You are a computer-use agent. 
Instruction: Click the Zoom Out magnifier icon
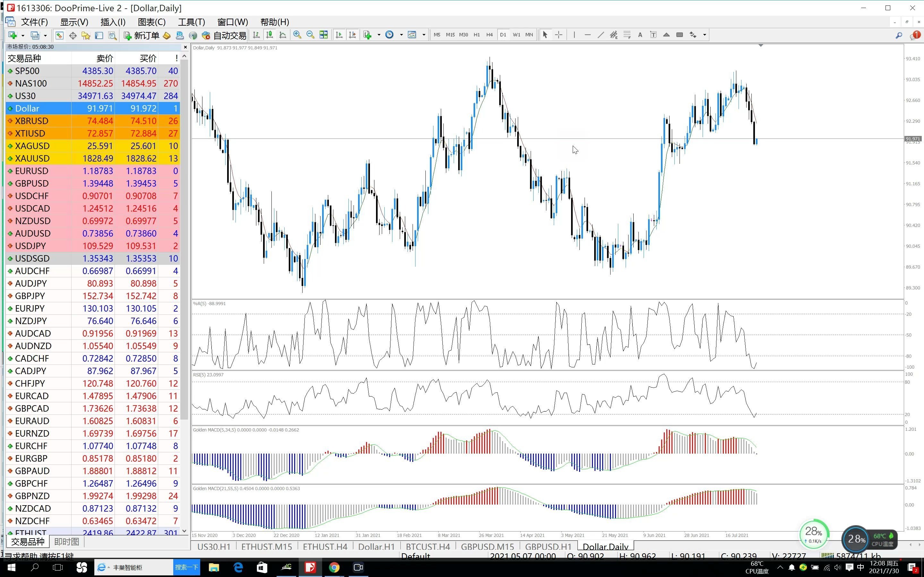coord(310,35)
